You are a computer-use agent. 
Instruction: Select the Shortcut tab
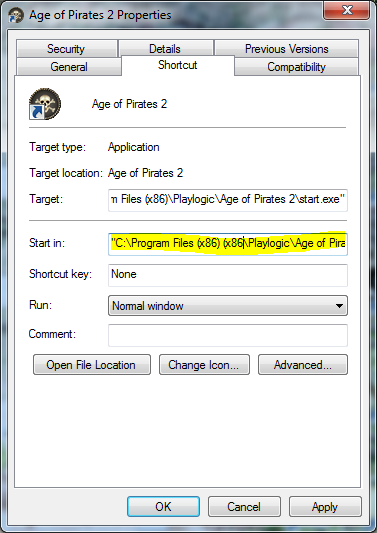tap(177, 65)
